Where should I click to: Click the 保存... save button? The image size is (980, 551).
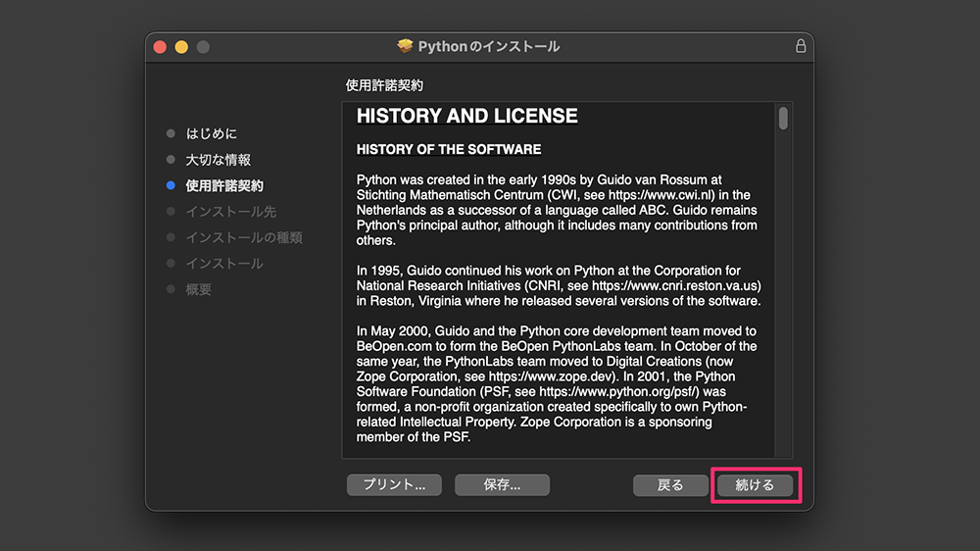point(503,484)
